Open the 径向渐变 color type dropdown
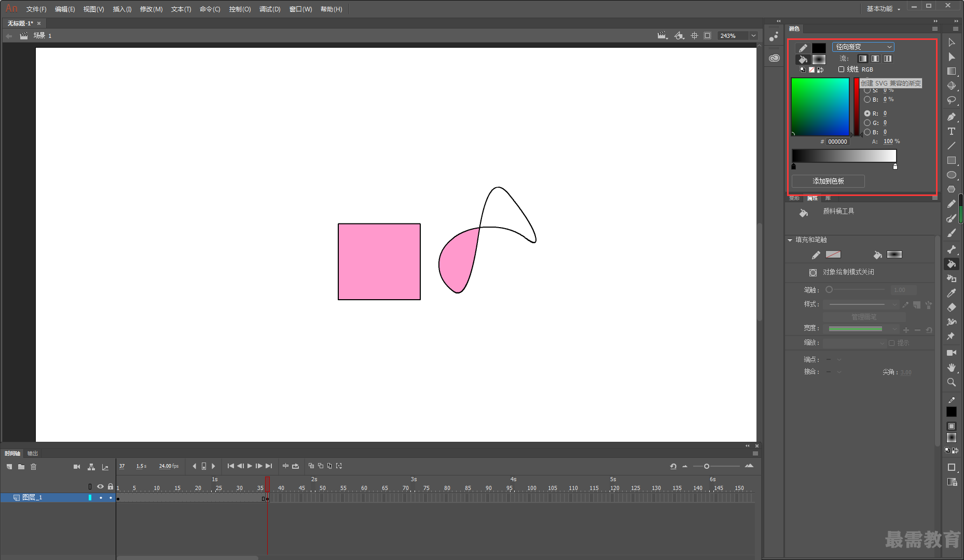Screen dimensions: 964x560 [863, 47]
